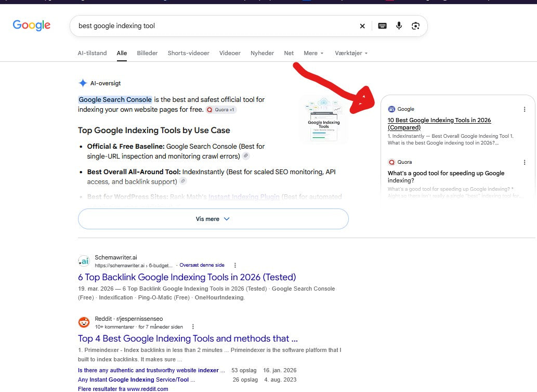
Task: Open the Shorts-videoer tab
Action: click(188, 53)
